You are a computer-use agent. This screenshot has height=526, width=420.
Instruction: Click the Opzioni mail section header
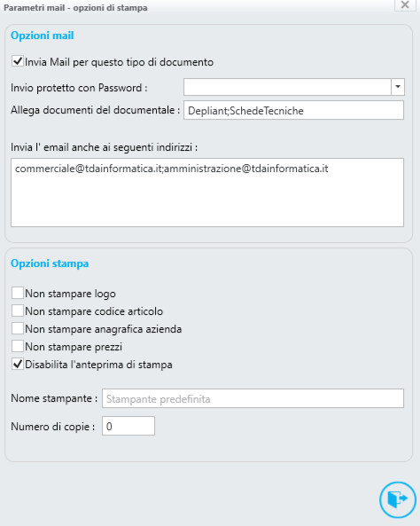43,35
